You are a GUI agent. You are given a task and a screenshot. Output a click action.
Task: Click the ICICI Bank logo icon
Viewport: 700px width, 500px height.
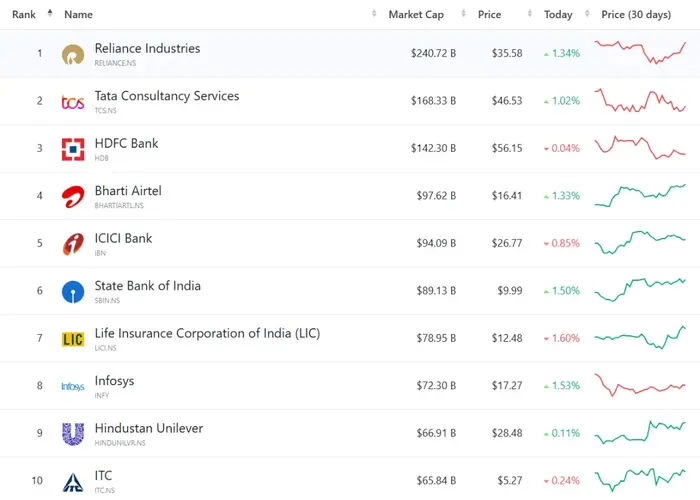click(x=73, y=244)
